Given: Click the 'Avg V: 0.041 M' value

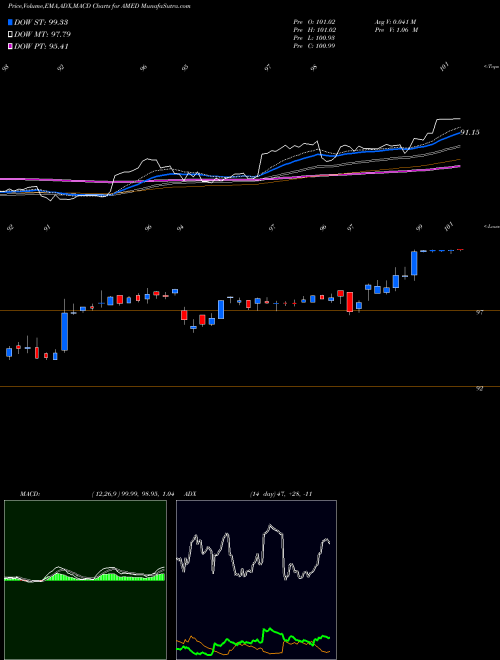Looking at the screenshot, I should tap(395, 22).
